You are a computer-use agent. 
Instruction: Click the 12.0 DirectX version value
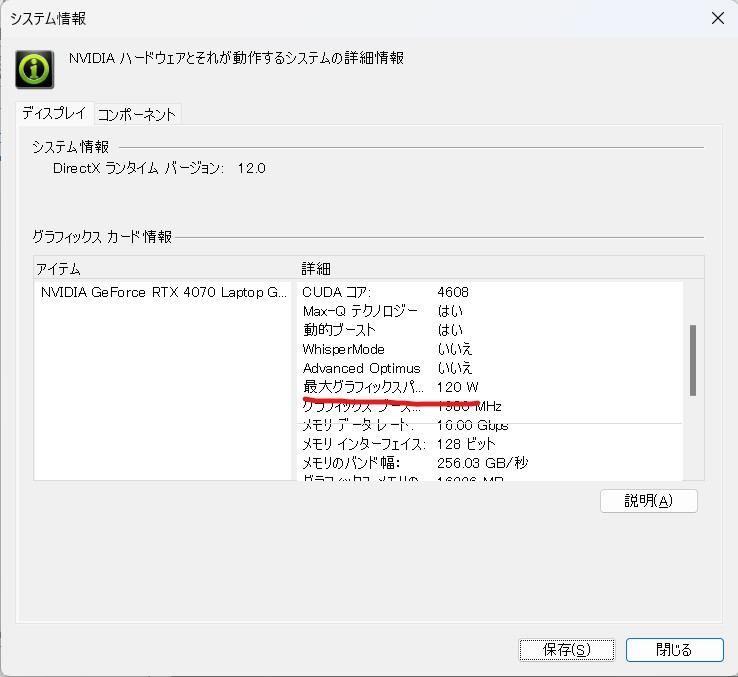[251, 168]
